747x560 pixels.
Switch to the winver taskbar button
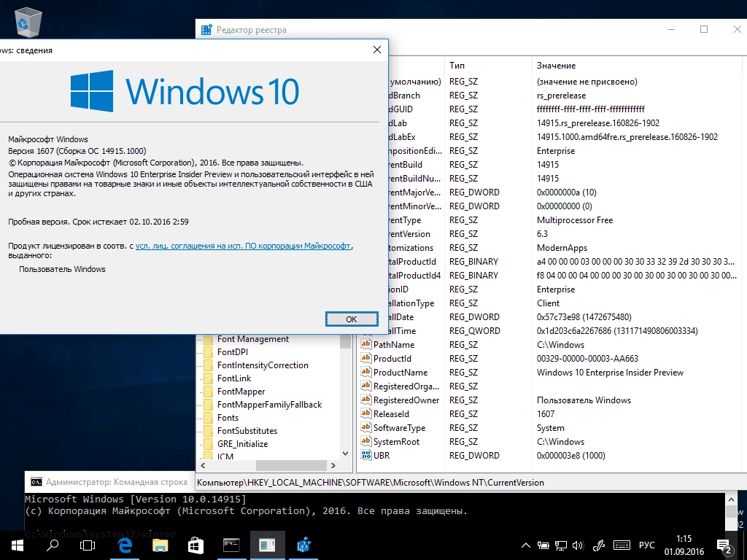coord(267,545)
